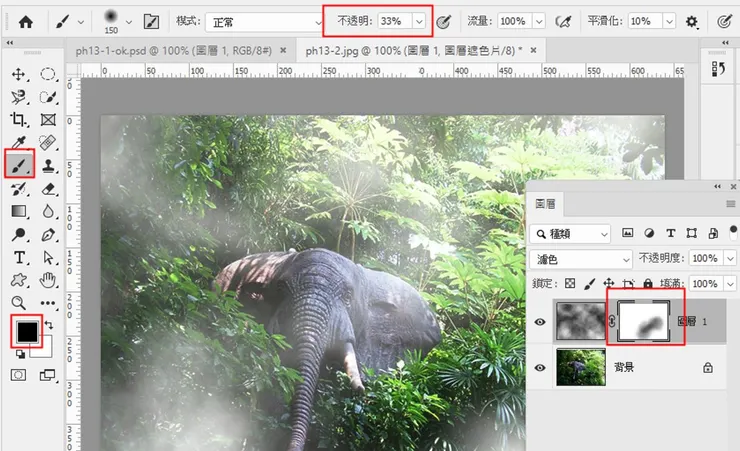Image resolution: width=740 pixels, height=451 pixels.
Task: Switch to ph13-2.jpg document tab
Action: pos(414,50)
